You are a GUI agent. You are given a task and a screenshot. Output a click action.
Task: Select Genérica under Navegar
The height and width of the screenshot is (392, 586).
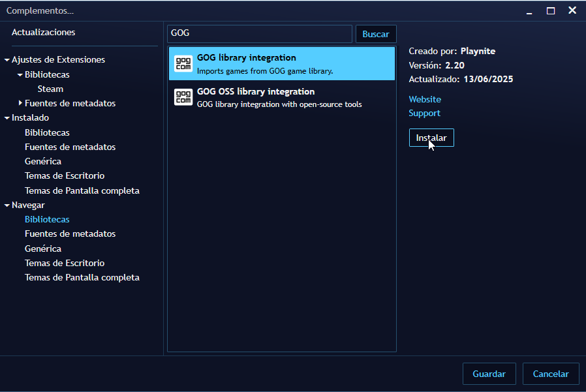coord(43,249)
